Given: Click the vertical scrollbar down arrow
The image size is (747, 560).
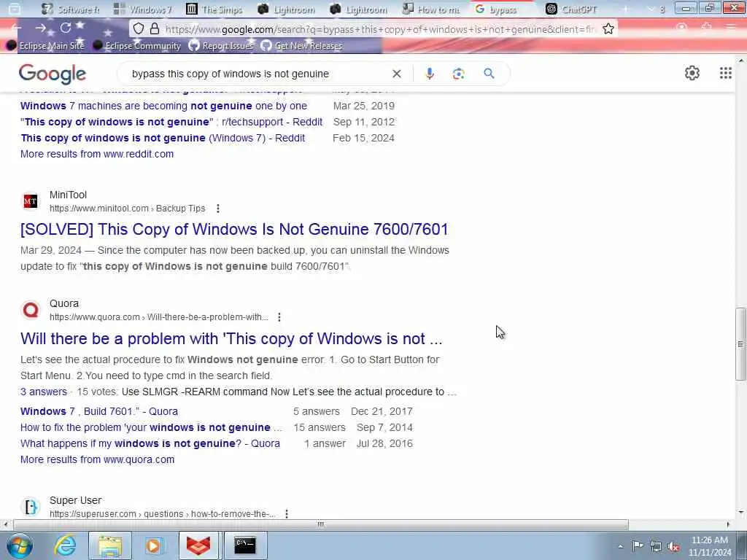Looking at the screenshot, I should pos(740,513).
